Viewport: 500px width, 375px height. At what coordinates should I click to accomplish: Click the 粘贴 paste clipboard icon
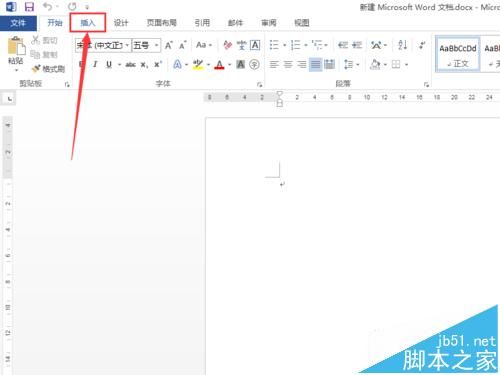pyautogui.click(x=16, y=46)
